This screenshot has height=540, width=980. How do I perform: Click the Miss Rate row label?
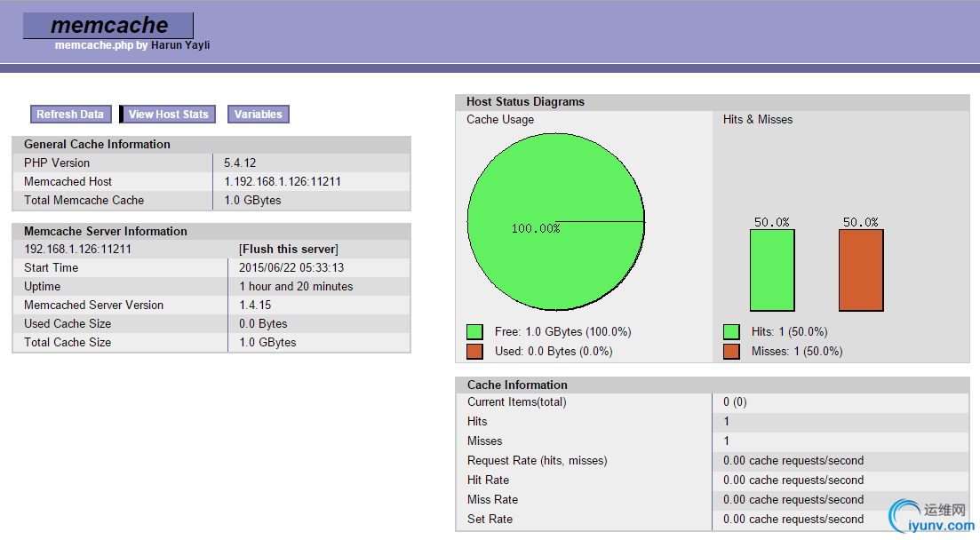pos(492,500)
